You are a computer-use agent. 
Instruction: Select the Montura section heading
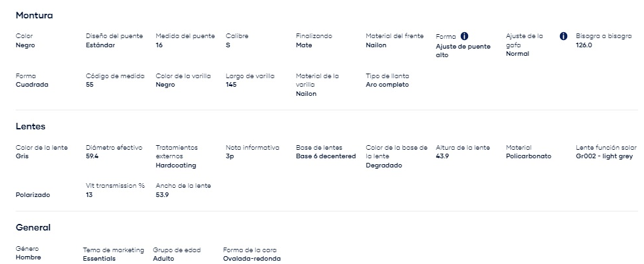(x=34, y=16)
